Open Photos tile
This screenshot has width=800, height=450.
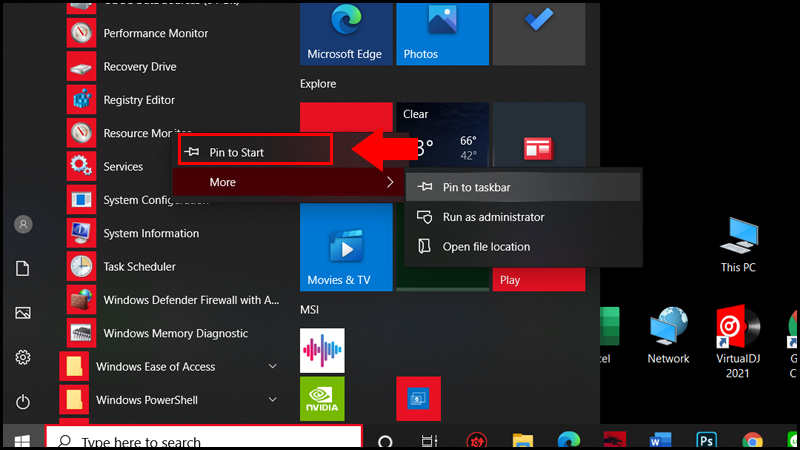pos(442,34)
